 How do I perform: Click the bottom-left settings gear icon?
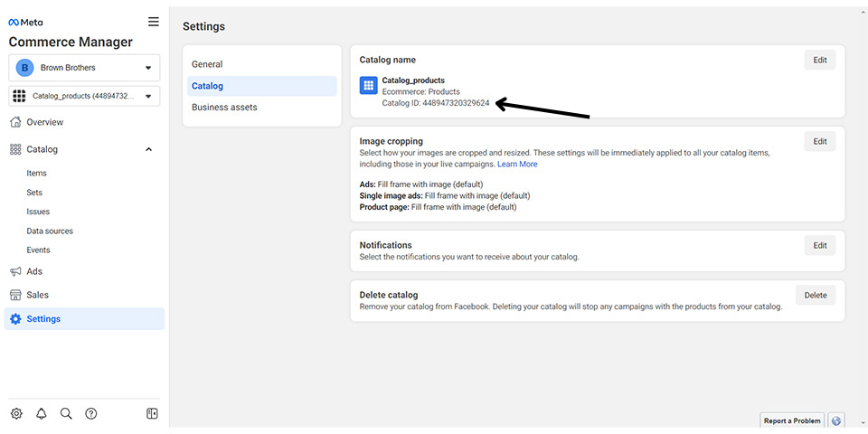pyautogui.click(x=16, y=413)
